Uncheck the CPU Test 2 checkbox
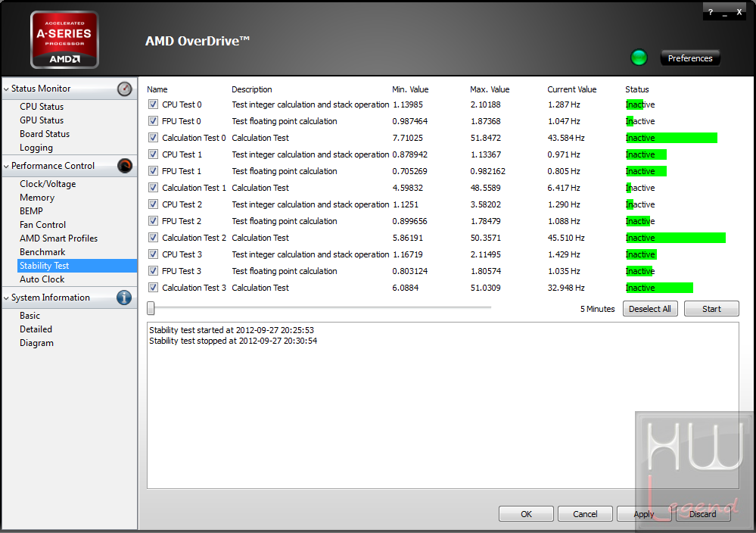756x533 pixels. click(x=153, y=204)
